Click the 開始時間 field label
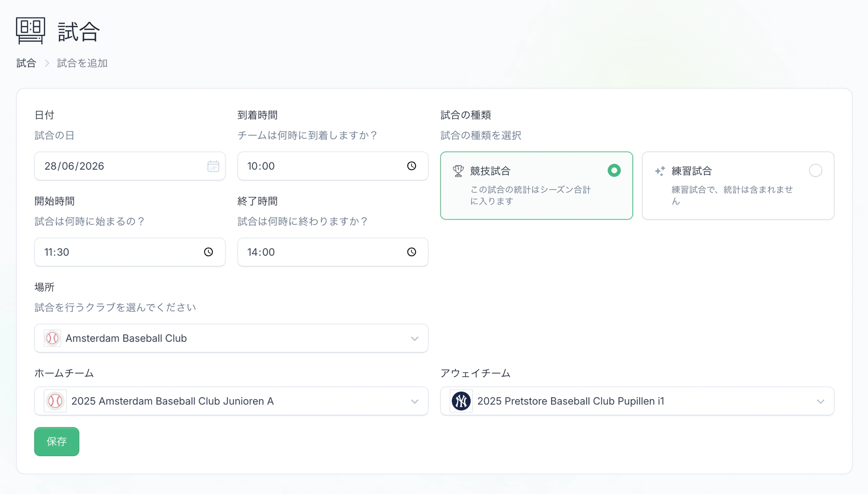Image resolution: width=868 pixels, height=494 pixels. click(54, 201)
